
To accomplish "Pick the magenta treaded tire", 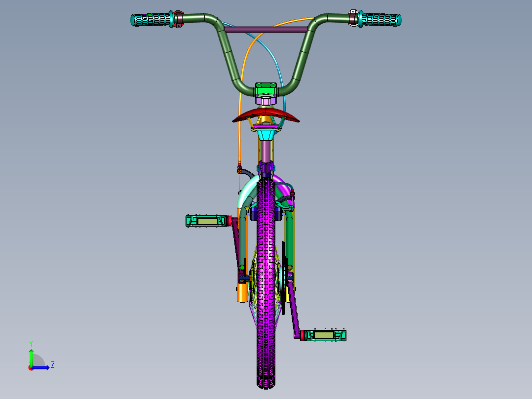I will [266, 283].
